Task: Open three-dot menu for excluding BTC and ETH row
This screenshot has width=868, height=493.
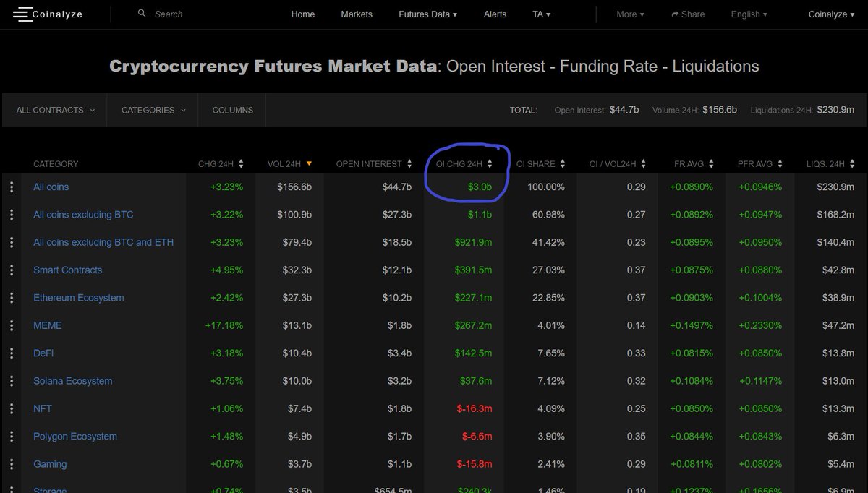Action: tap(12, 242)
